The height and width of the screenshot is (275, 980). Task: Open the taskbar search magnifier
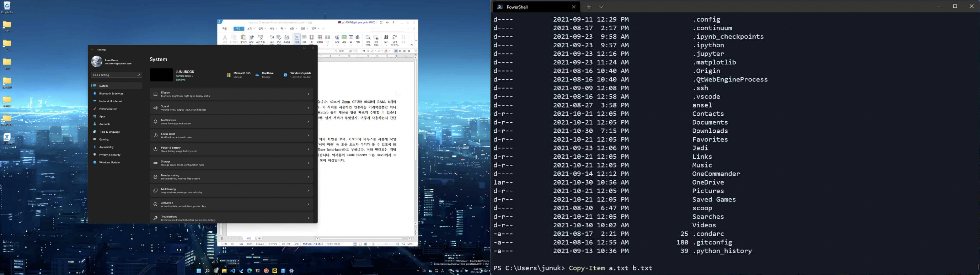(207, 271)
